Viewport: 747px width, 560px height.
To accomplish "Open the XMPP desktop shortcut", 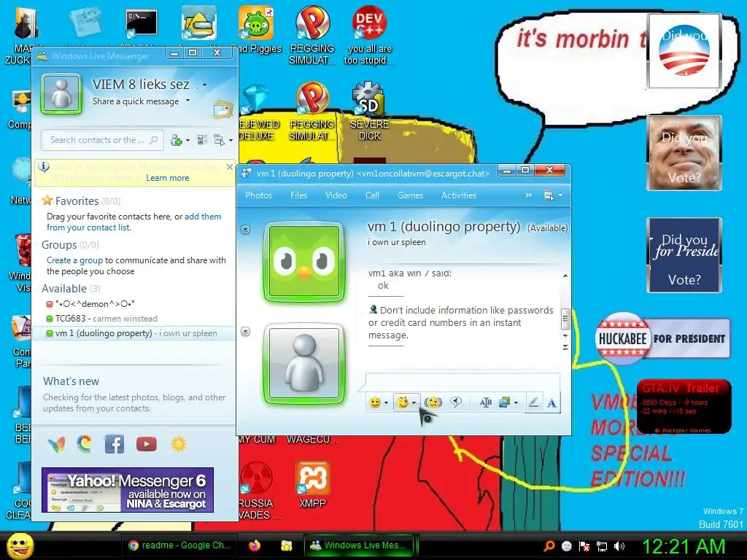I will click(312, 484).
